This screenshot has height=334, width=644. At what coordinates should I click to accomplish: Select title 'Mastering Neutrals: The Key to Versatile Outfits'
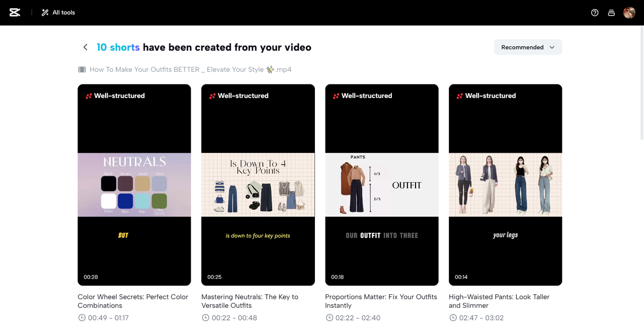250,301
